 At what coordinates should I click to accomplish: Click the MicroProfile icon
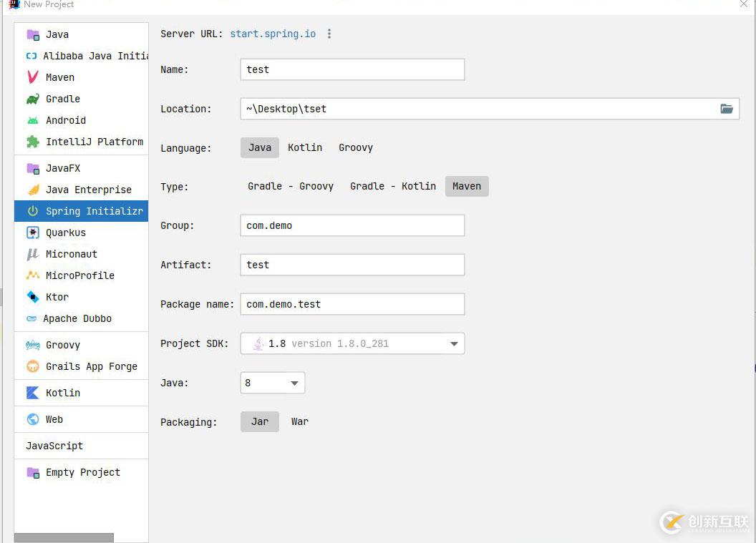pyautogui.click(x=33, y=275)
